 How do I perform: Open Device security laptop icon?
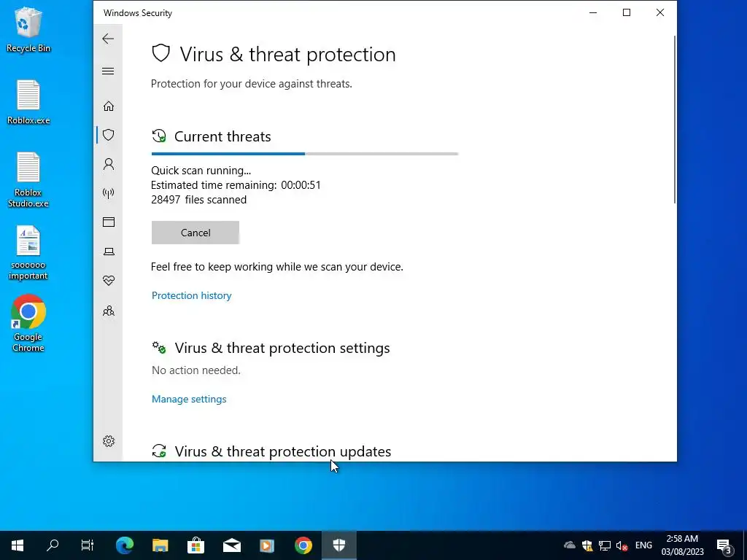[109, 252]
